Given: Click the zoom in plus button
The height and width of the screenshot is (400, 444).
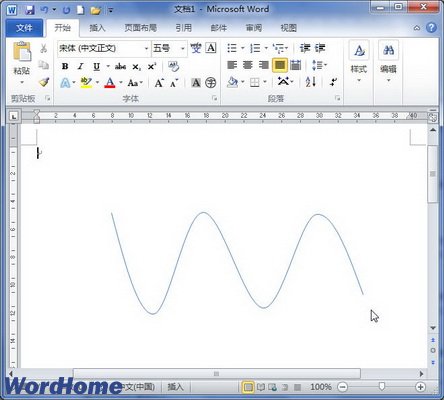Looking at the screenshot, I should click(420, 387).
